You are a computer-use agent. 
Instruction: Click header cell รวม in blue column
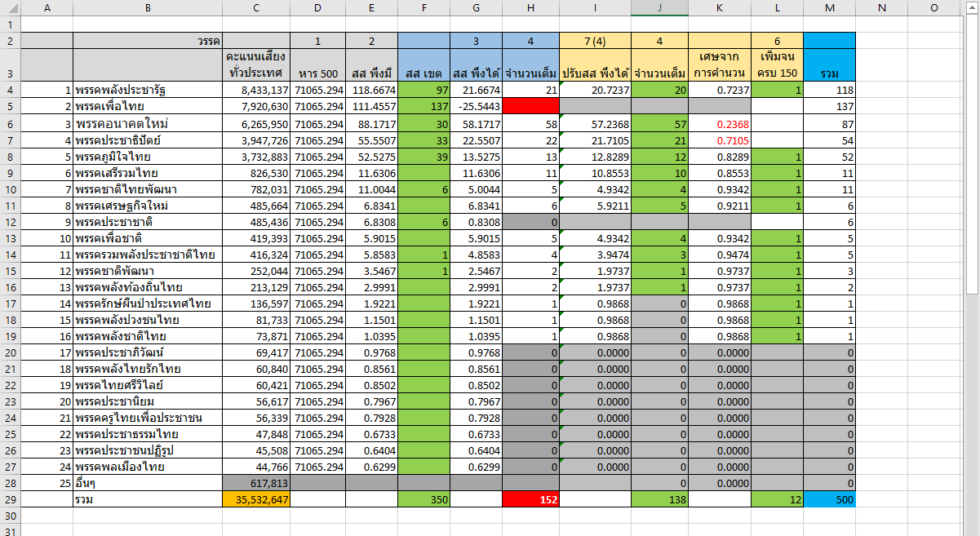tap(829, 65)
